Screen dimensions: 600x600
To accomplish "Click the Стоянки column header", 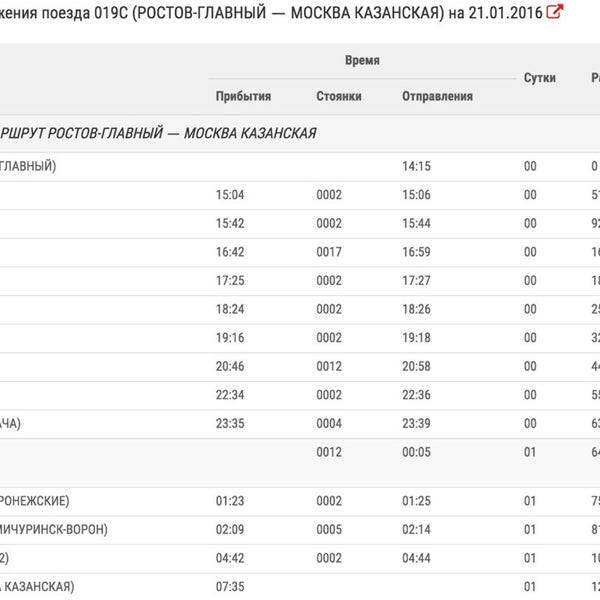I will 339,96.
